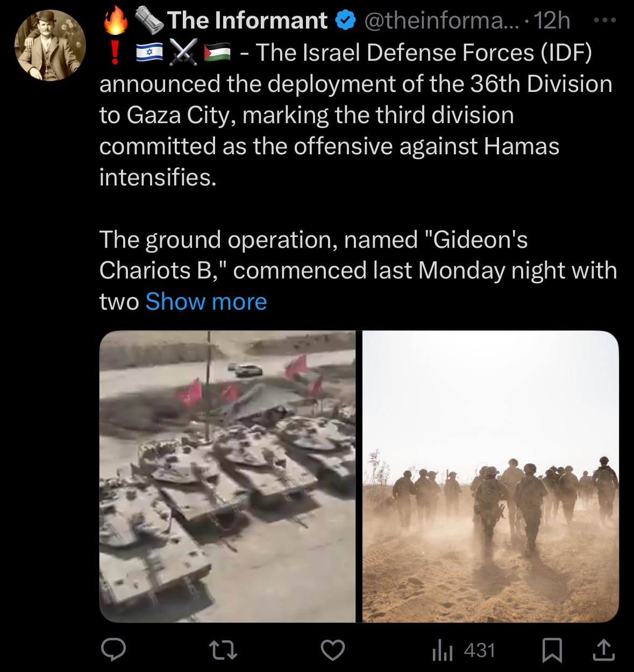Click the Israel flag emoji
The image size is (634, 672).
click(x=149, y=52)
